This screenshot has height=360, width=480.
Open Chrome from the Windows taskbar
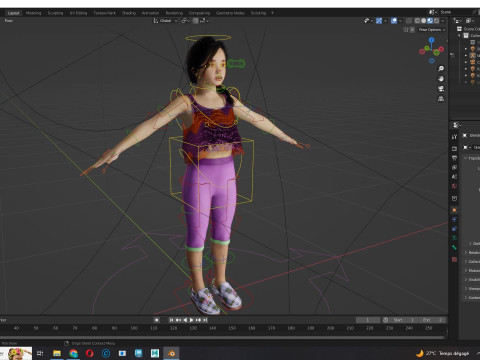tap(73, 353)
